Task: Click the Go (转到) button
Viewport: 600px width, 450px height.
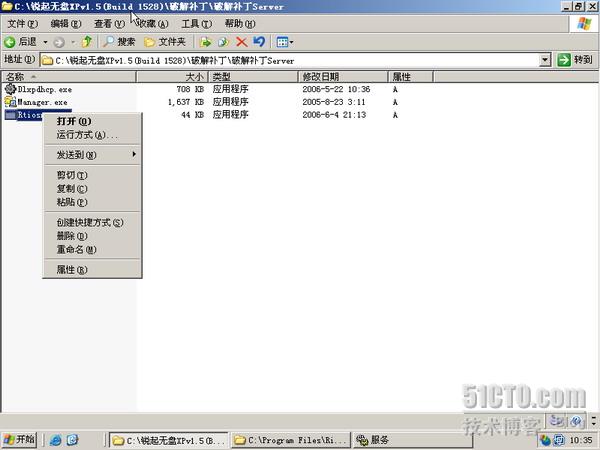Action: [575, 60]
